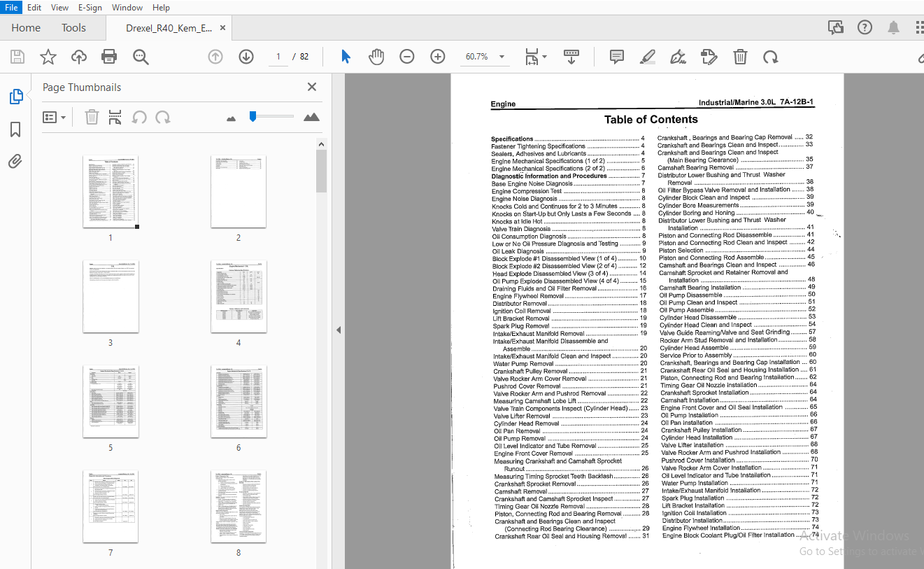Screen dimensions: 924x569
Task: Open thumbnails options dropdown menu
Action: pos(55,118)
